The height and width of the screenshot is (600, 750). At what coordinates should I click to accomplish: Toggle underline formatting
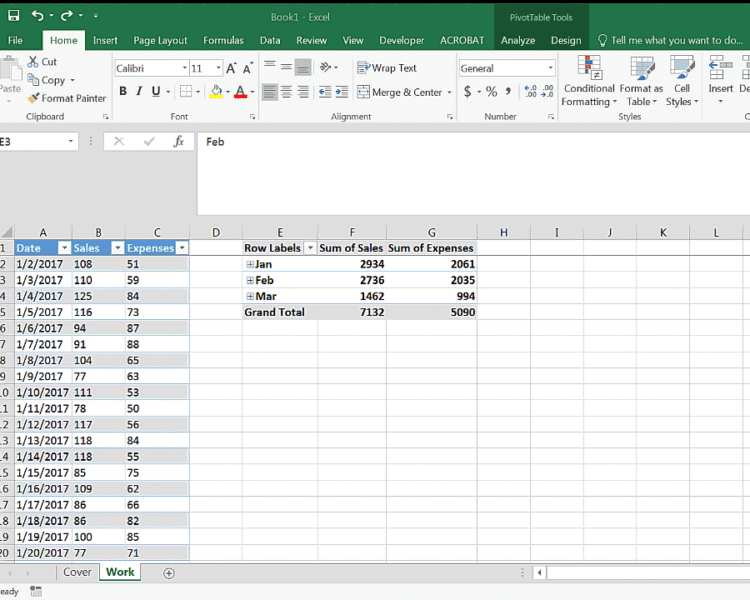click(156, 92)
